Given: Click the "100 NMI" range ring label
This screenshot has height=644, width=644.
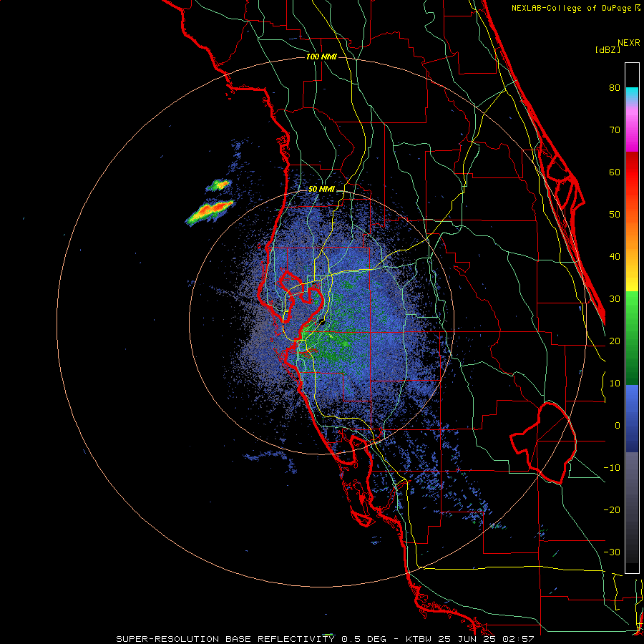Looking at the screenshot, I should [321, 57].
